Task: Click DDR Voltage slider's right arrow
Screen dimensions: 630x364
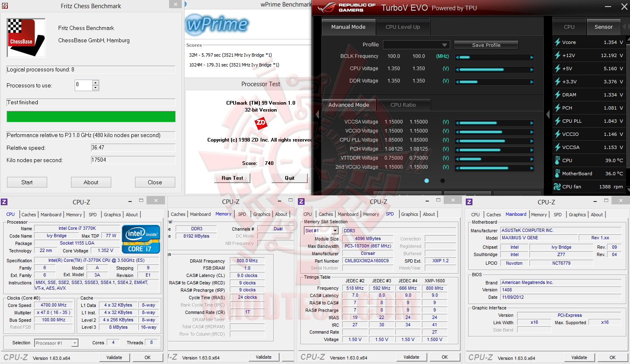Action: click(x=532, y=82)
